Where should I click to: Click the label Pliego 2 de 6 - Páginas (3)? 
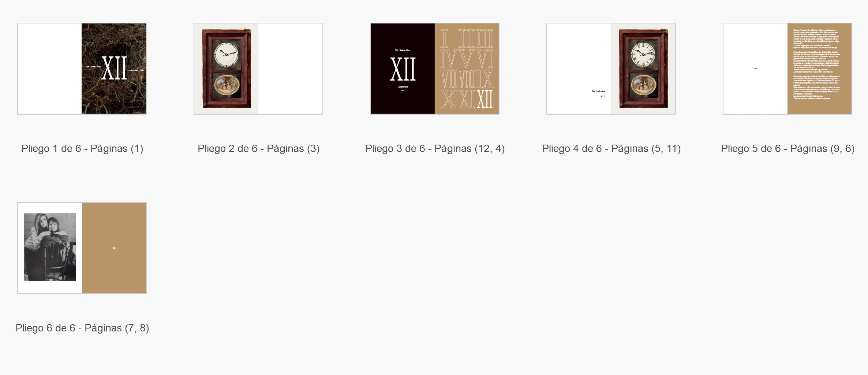pyautogui.click(x=259, y=149)
